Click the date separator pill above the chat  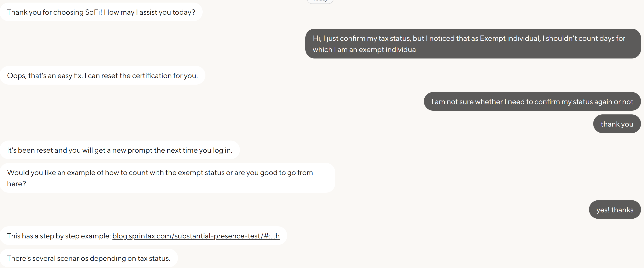(x=320, y=1)
